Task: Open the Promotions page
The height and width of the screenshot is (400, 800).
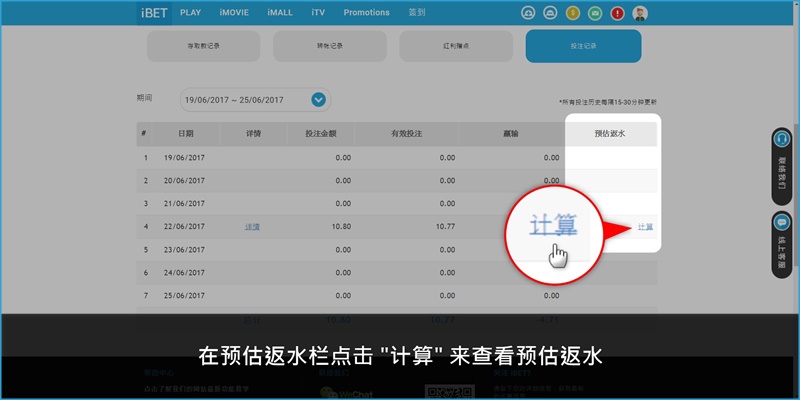Action: (366, 13)
